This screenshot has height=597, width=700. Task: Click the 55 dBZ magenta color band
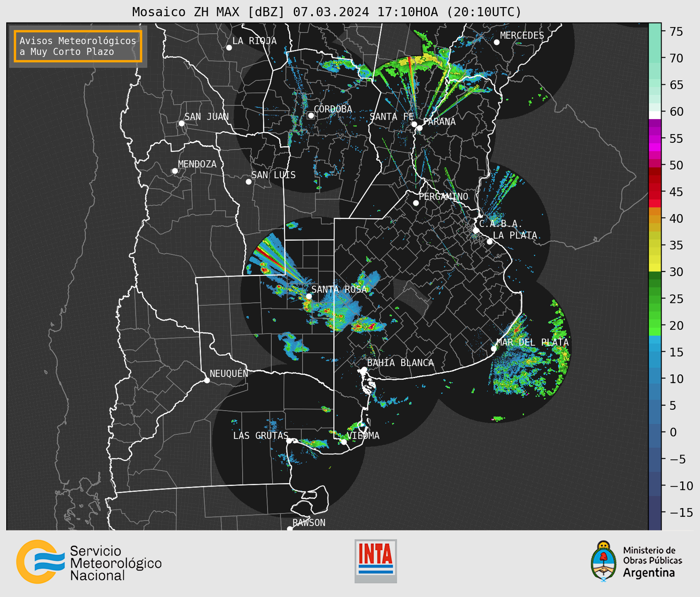coord(655,138)
